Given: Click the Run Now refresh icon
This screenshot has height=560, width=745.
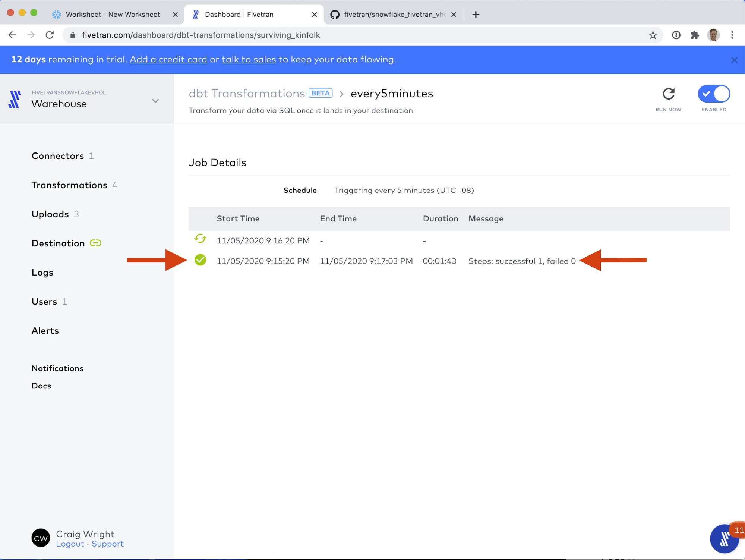Looking at the screenshot, I should (669, 94).
